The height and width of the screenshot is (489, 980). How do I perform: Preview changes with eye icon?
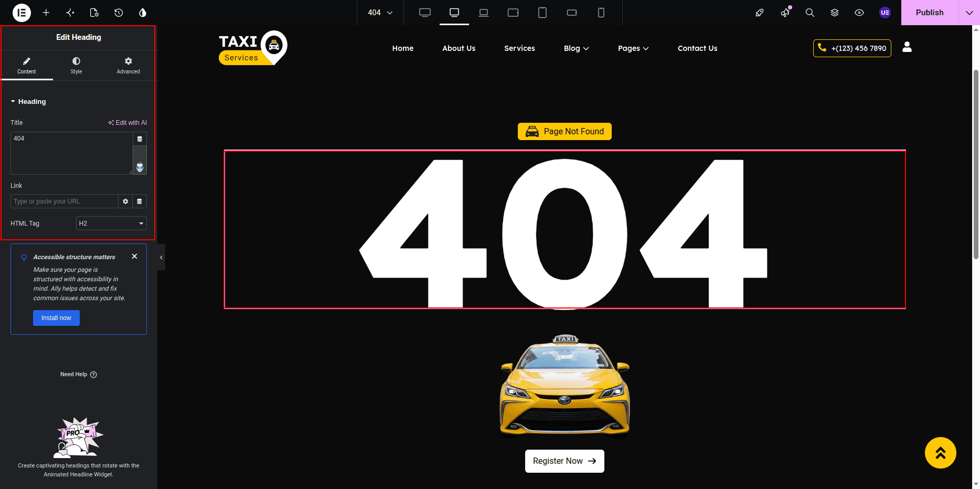click(x=859, y=13)
